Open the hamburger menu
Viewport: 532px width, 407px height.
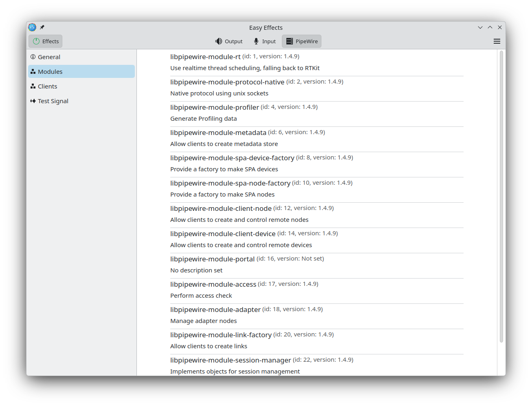[x=497, y=41]
